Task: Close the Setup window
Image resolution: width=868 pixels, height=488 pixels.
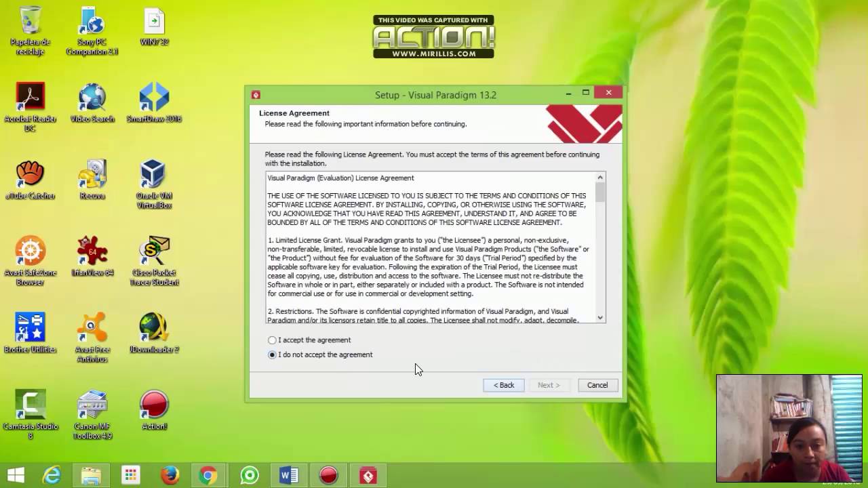Action: 608,93
